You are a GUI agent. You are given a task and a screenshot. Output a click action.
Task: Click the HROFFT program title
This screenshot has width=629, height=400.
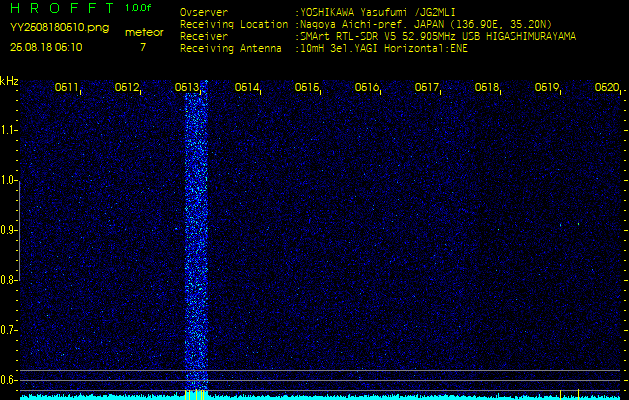click(x=63, y=8)
